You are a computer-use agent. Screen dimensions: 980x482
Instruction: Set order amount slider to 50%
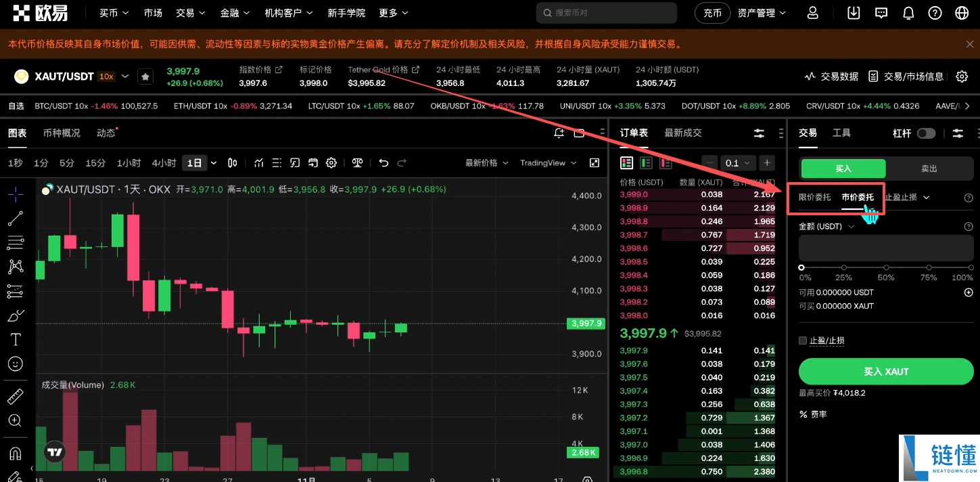pos(886,267)
